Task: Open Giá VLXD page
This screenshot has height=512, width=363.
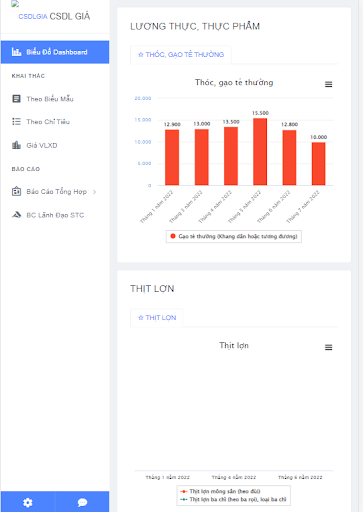Action: pos(42,145)
